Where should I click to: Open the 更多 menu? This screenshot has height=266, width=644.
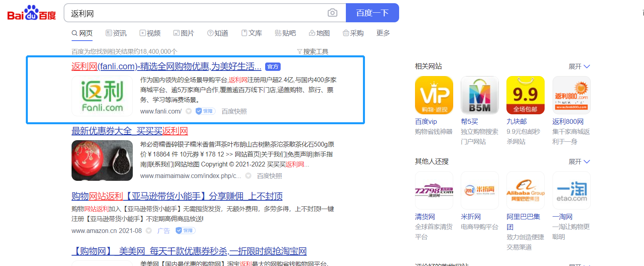(383, 33)
